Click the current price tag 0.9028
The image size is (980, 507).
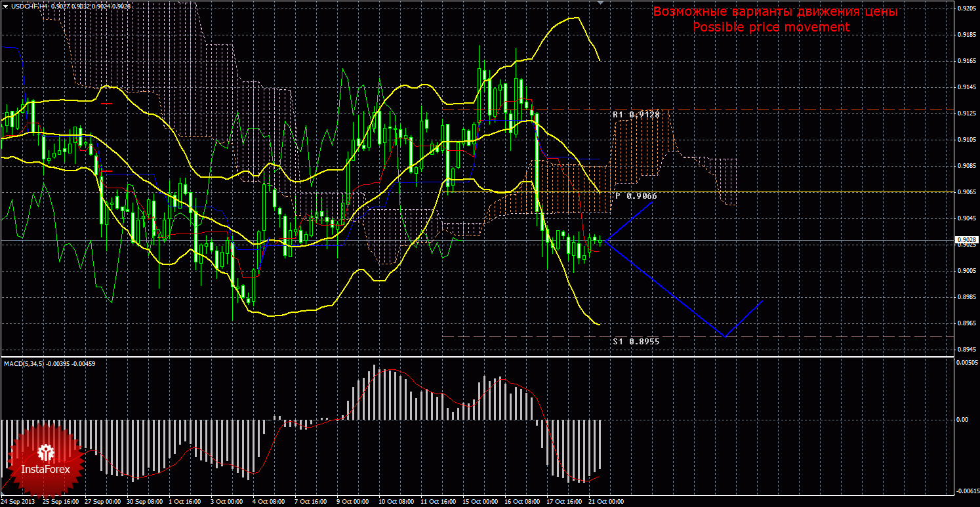click(966, 240)
